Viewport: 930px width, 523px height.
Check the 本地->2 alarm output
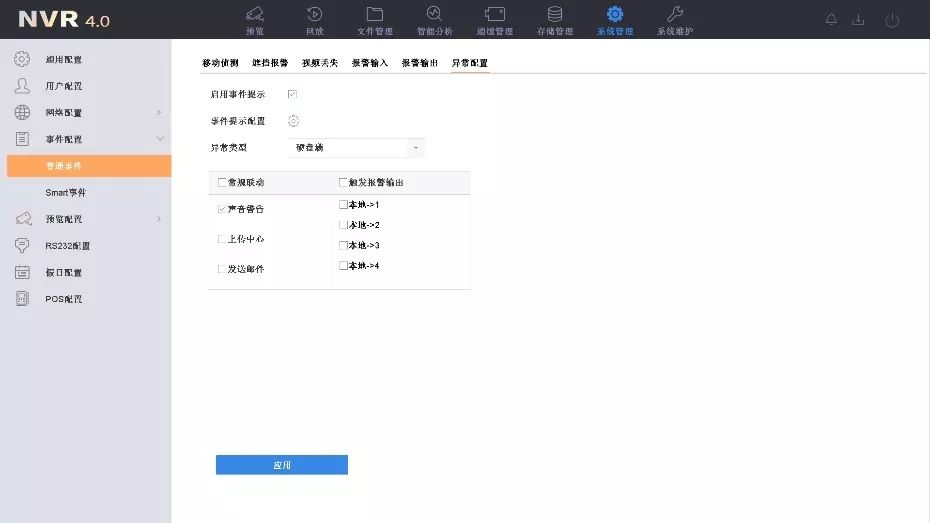pos(343,225)
